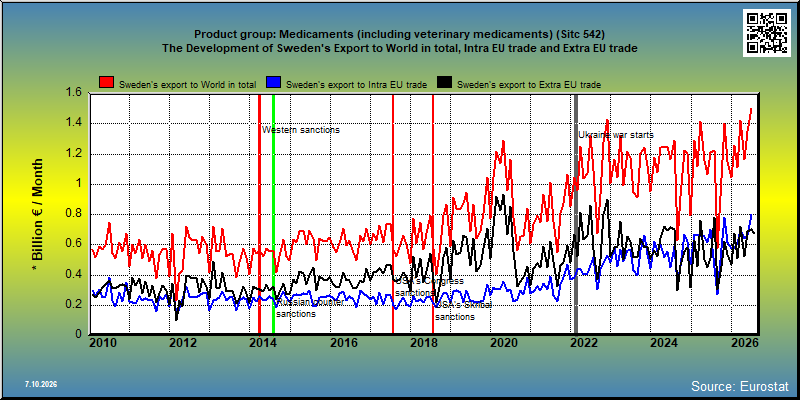Click the 1.6 y-axis value
The width and height of the screenshot is (800, 400).
pos(74,92)
